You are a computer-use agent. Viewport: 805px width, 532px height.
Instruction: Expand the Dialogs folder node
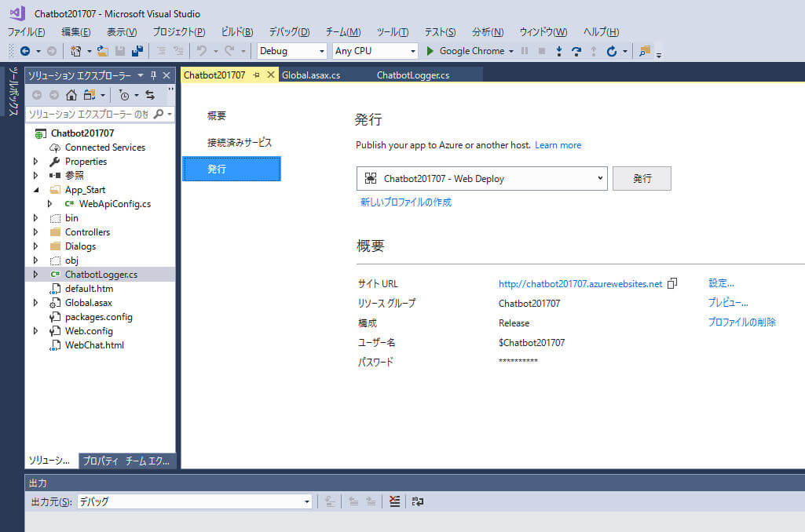[x=35, y=246]
